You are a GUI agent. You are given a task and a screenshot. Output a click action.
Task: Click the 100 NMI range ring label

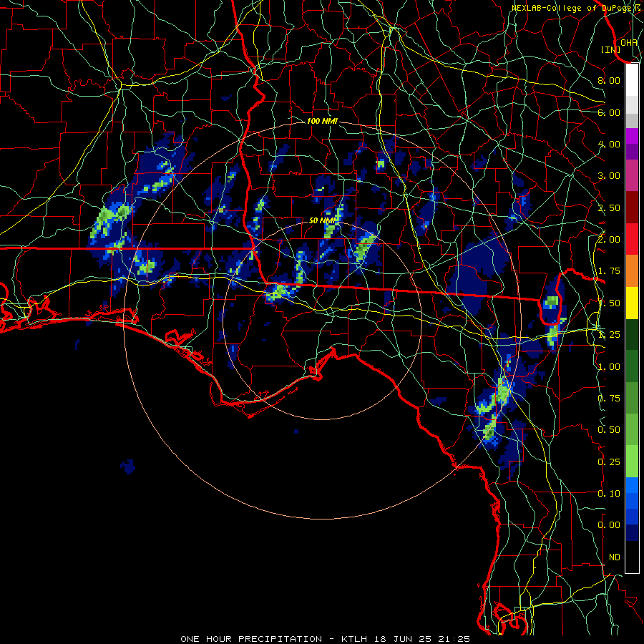click(322, 121)
